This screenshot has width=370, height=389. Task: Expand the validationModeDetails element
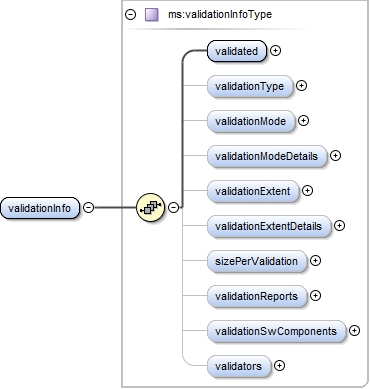[x=335, y=156]
